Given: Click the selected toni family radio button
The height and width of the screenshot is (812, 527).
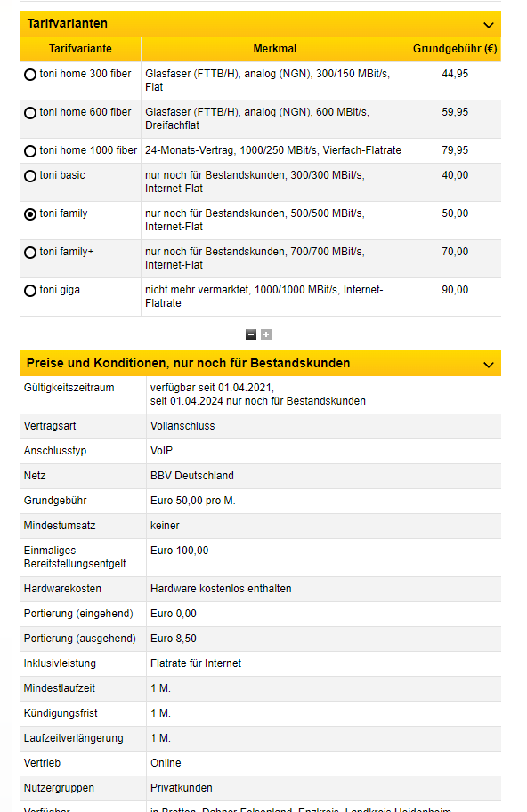Looking at the screenshot, I should pos(29,213).
